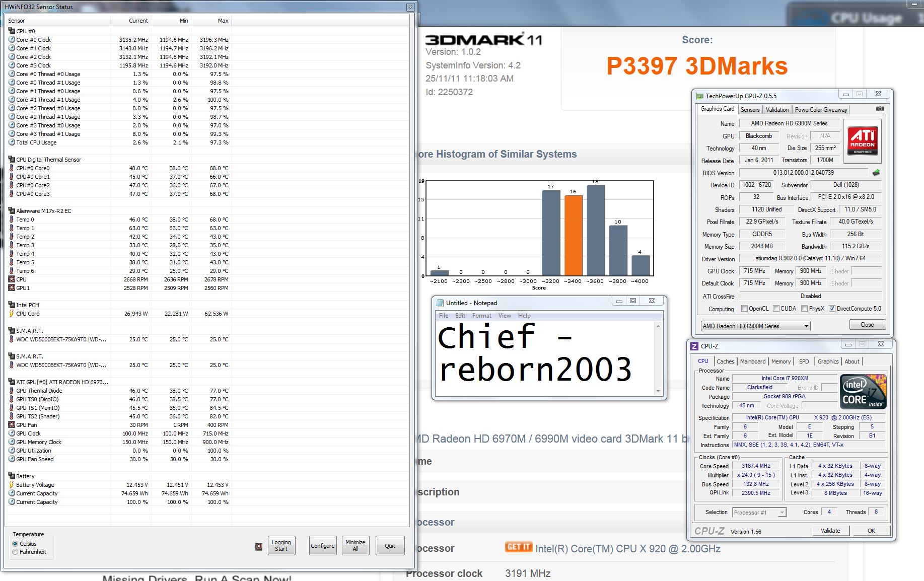Click the CPU fan RPM row icon
Viewport: 924px width, 581px height.
pos(12,279)
